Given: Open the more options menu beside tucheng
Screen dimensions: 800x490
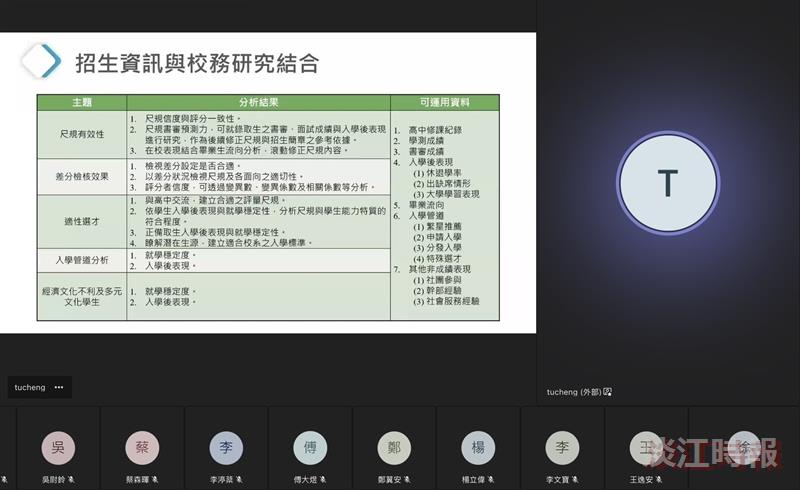Looking at the screenshot, I should (x=59, y=387).
